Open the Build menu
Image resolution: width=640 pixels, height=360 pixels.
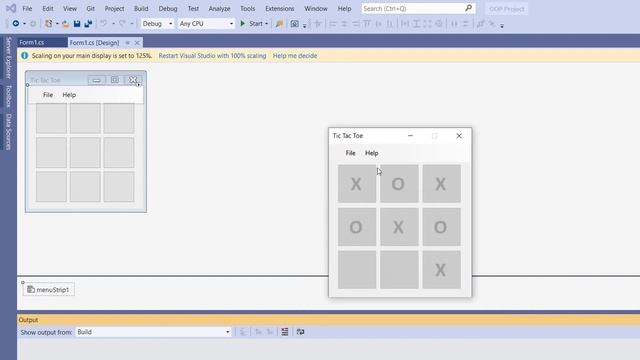coord(141,8)
